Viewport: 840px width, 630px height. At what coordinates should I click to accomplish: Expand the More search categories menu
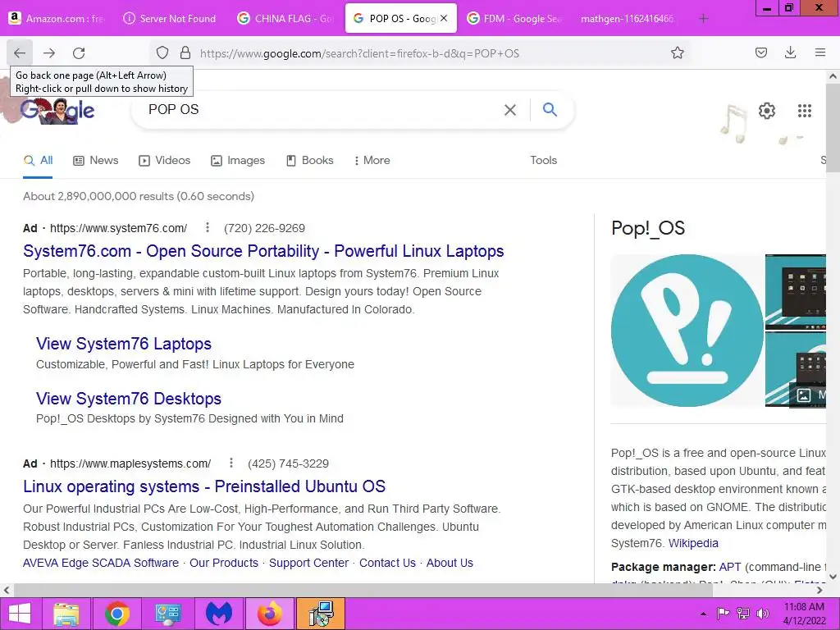click(x=372, y=160)
